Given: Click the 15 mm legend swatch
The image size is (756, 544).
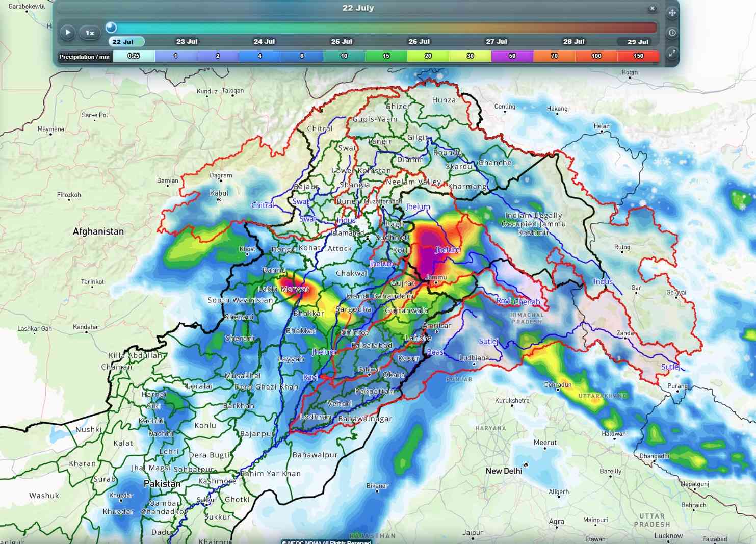Looking at the screenshot, I should (386, 56).
